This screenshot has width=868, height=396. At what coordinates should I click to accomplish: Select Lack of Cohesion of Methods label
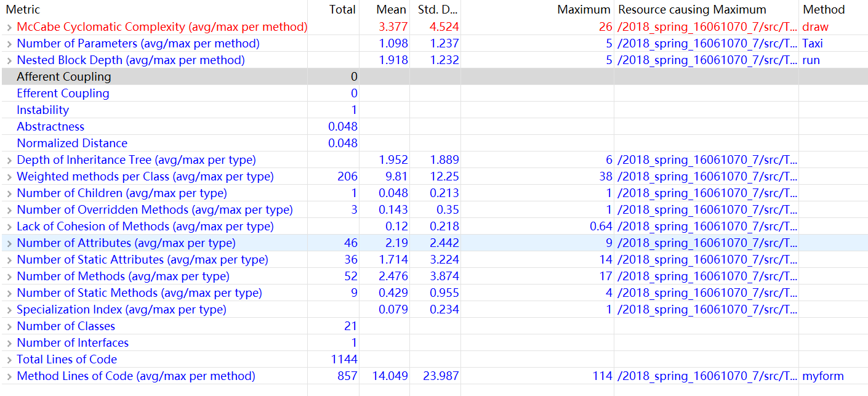pos(145,227)
